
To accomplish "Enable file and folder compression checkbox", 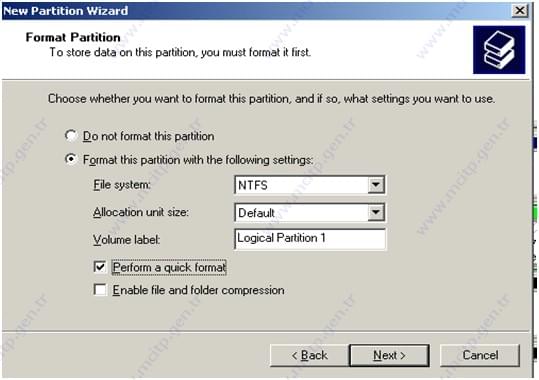I will click(x=100, y=290).
